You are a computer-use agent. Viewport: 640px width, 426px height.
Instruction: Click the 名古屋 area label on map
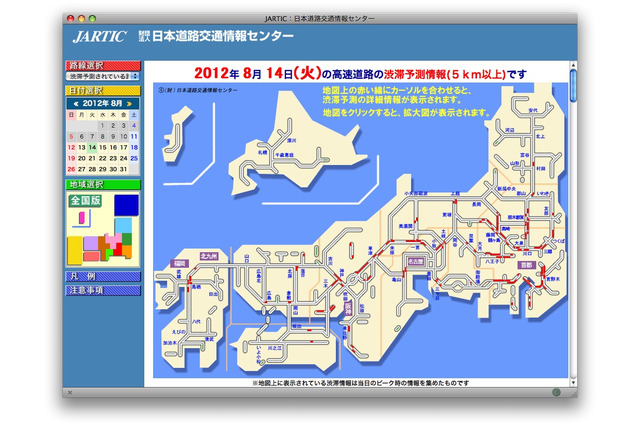click(416, 262)
